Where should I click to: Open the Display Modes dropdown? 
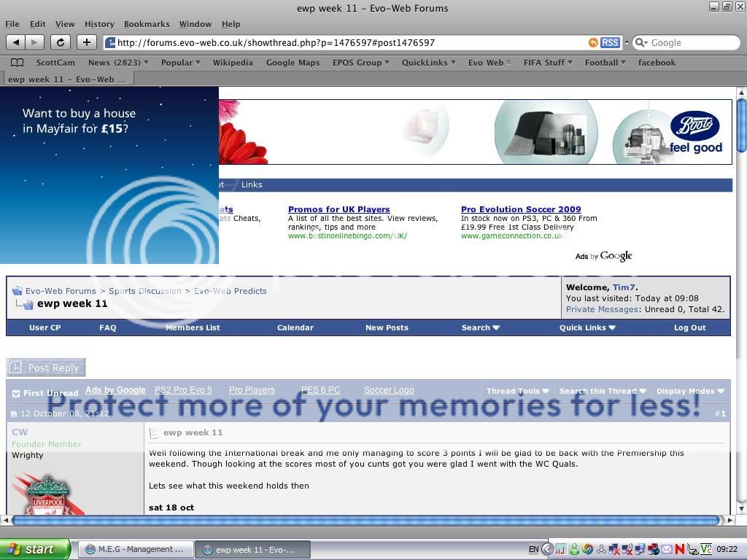[689, 391]
